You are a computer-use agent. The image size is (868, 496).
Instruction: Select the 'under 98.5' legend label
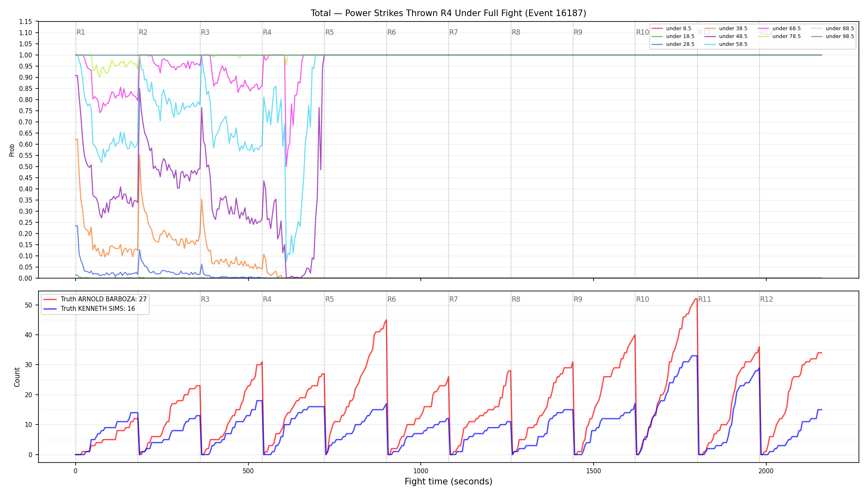click(839, 36)
